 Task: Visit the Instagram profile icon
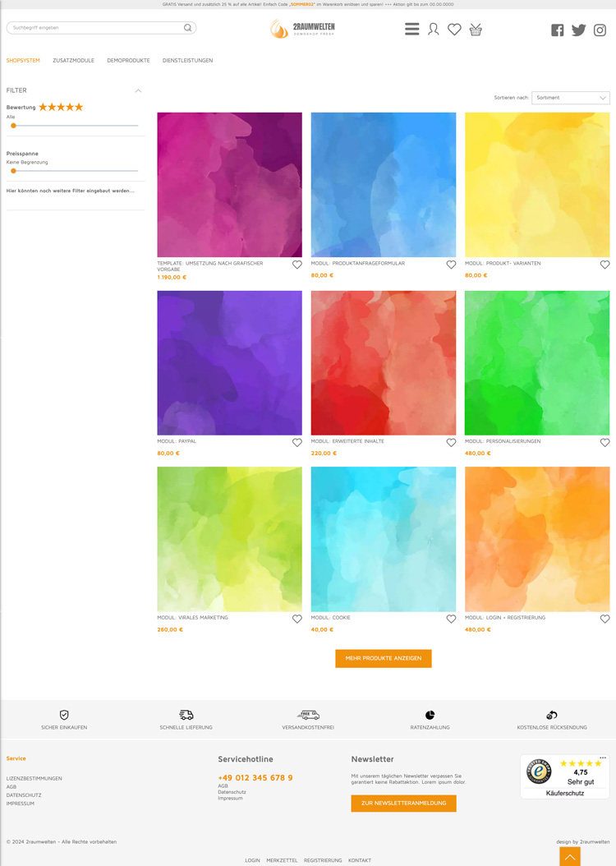click(x=600, y=30)
